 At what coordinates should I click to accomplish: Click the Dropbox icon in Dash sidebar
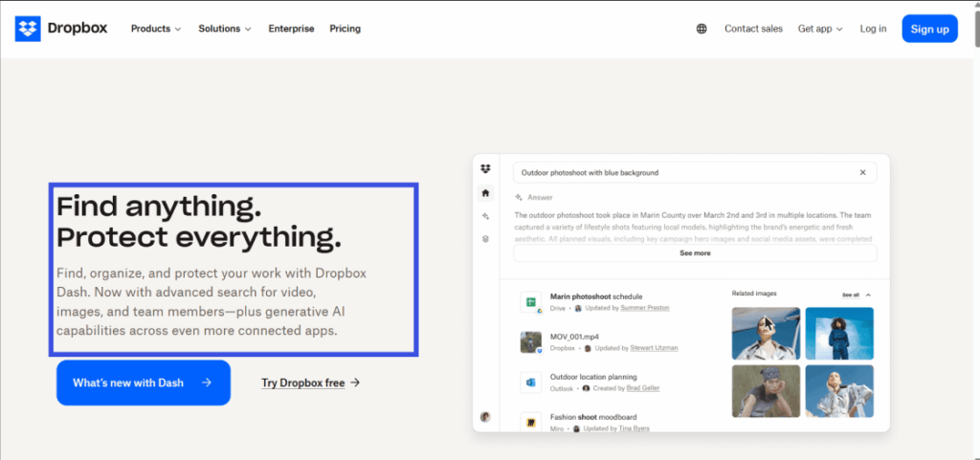tap(485, 168)
